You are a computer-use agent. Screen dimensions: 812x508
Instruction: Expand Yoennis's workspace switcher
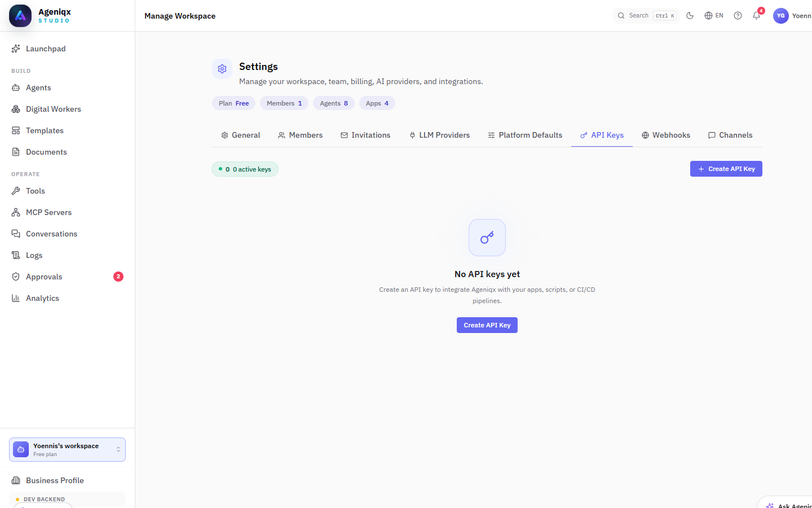(68, 450)
